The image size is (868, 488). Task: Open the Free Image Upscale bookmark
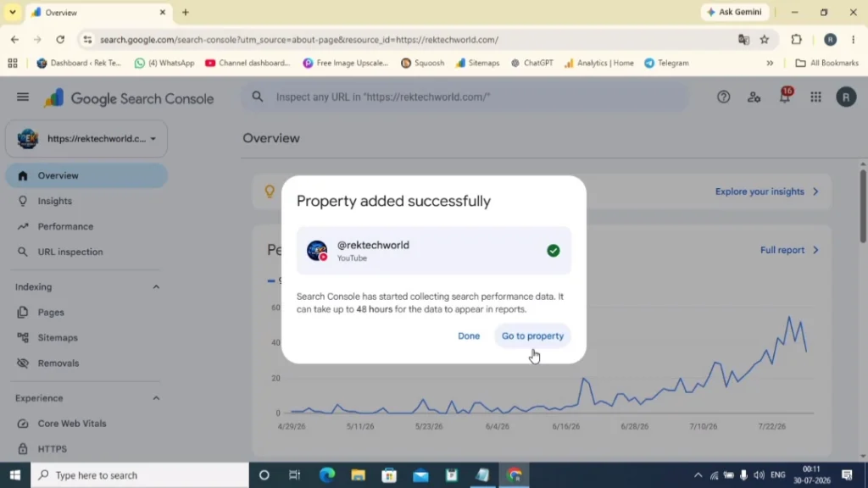(x=346, y=63)
